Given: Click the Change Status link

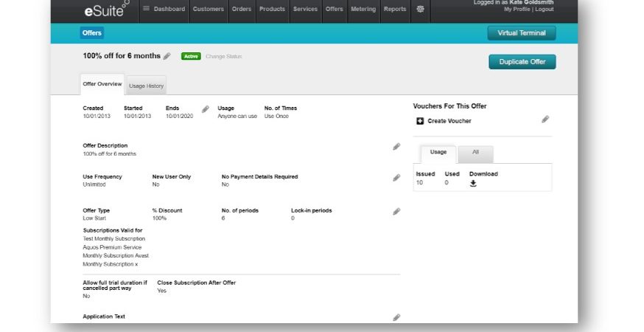Looking at the screenshot, I should coord(223,56).
